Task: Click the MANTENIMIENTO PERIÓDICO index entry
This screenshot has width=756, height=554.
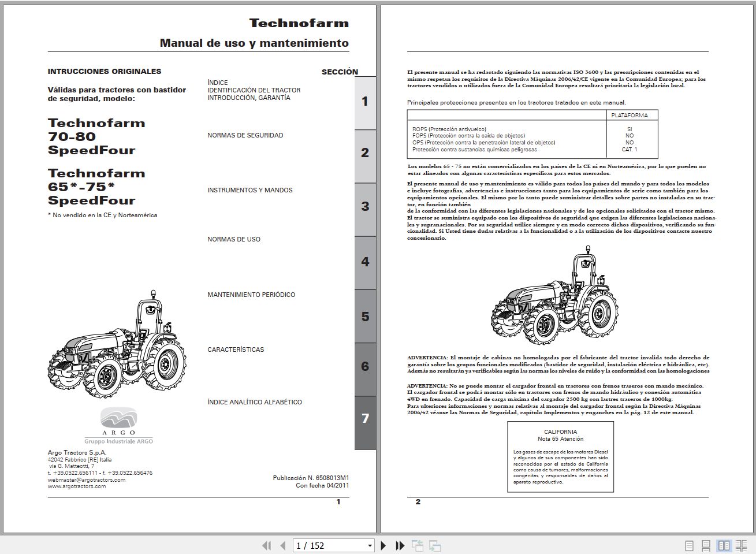Action: 251,295
